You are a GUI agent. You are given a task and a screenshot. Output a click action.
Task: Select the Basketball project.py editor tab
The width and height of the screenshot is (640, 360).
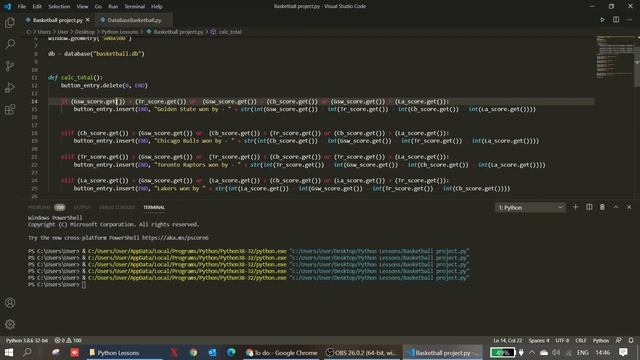coord(58,20)
